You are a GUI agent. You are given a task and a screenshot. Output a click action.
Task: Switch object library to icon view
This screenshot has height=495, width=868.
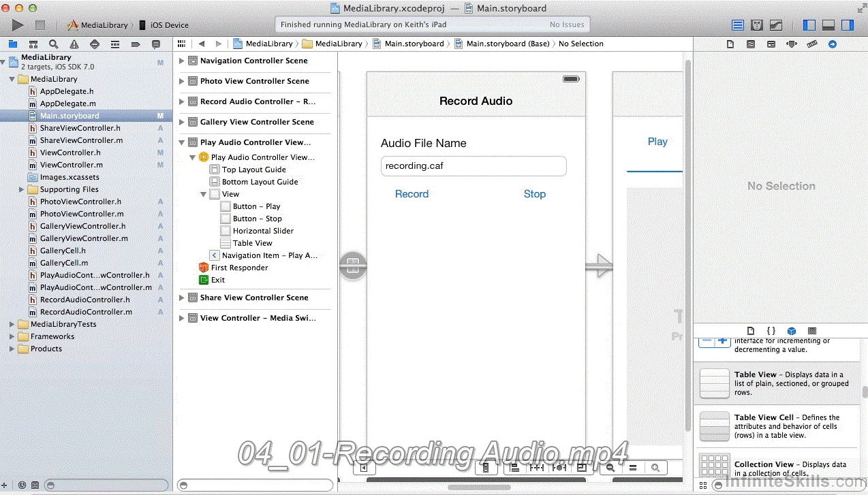tap(704, 485)
